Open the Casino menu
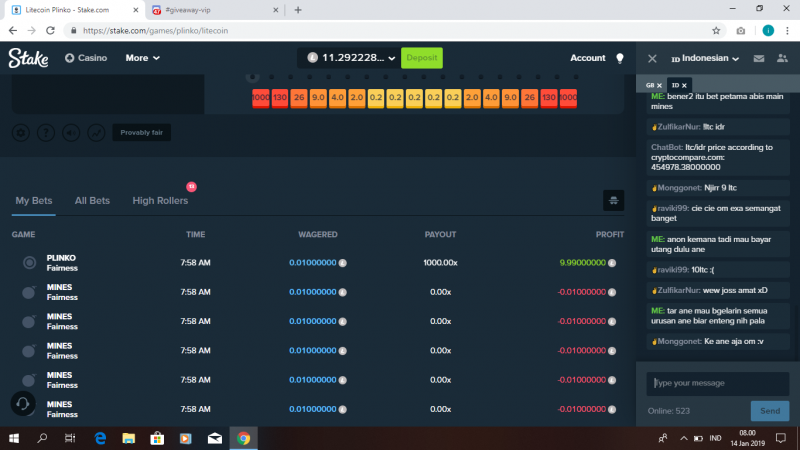Screen dimensions: 800x450 86,58
